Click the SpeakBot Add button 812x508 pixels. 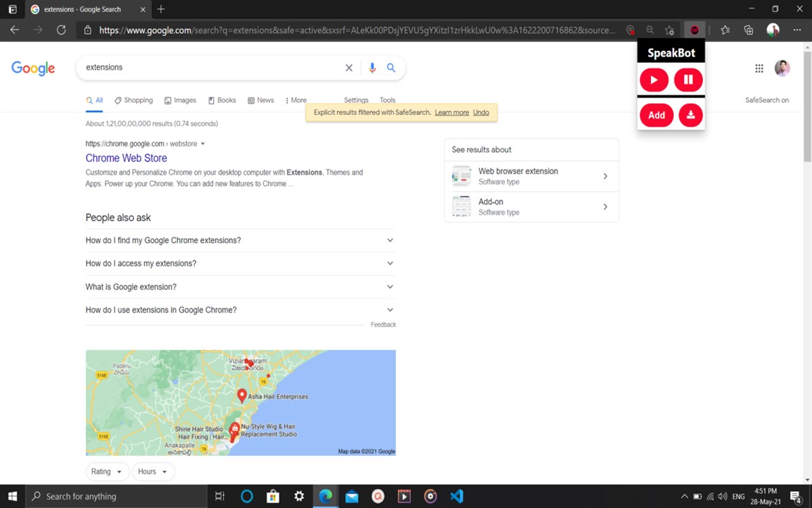[x=656, y=115]
